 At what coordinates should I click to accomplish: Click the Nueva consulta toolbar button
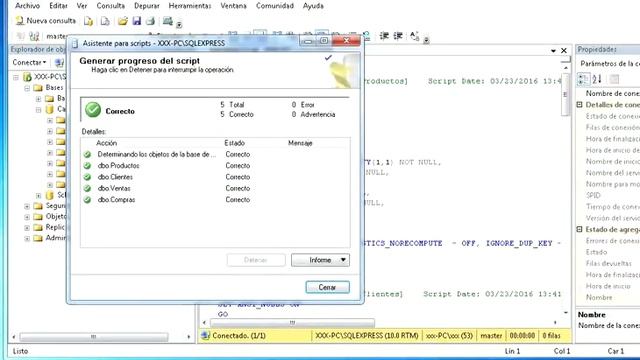tap(46, 20)
